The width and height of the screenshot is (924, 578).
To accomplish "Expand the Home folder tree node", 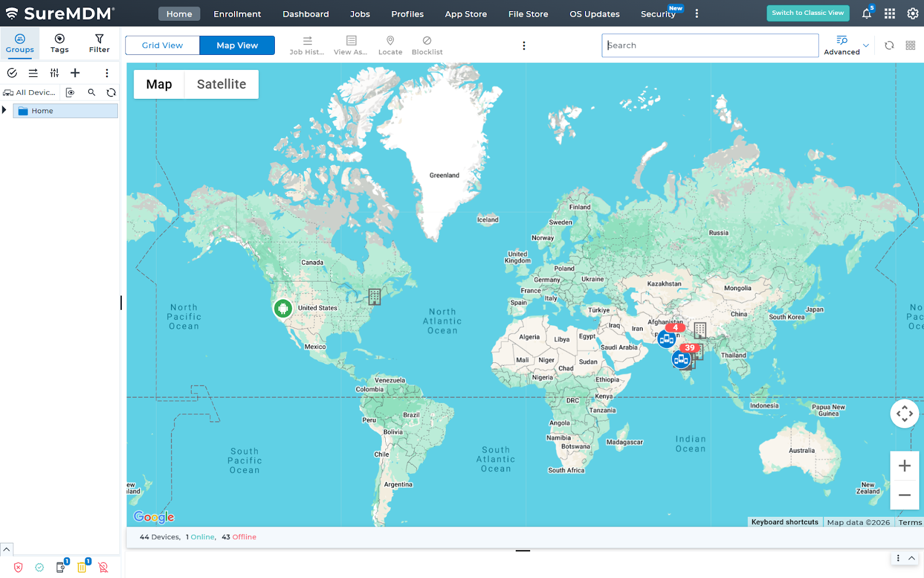I will click(x=5, y=110).
